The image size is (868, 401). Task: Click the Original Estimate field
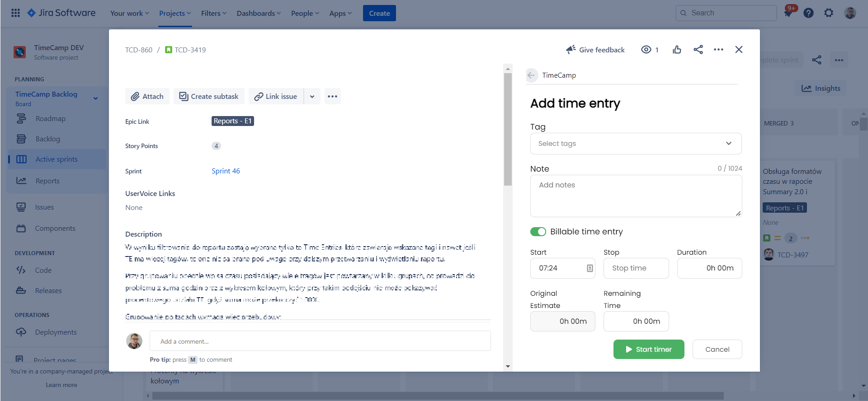click(x=562, y=322)
